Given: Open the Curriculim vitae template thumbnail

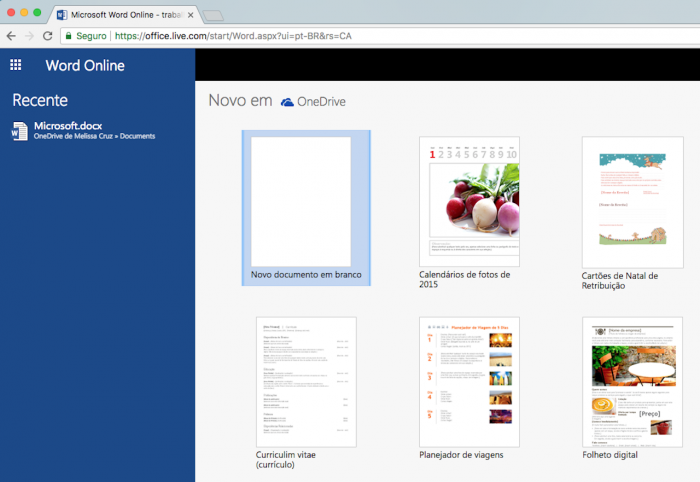Looking at the screenshot, I should pyautogui.click(x=306, y=382).
